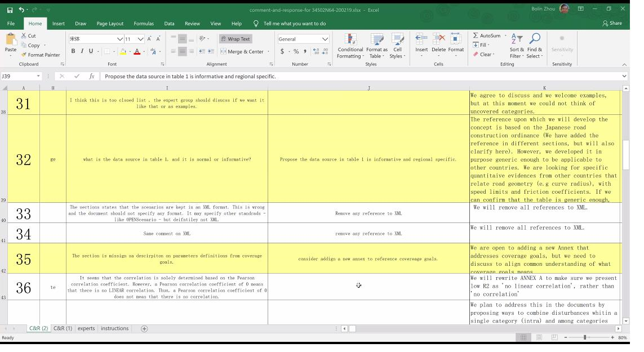Click the Share button
Viewport: 644px width, 352px height.
(x=612, y=23)
